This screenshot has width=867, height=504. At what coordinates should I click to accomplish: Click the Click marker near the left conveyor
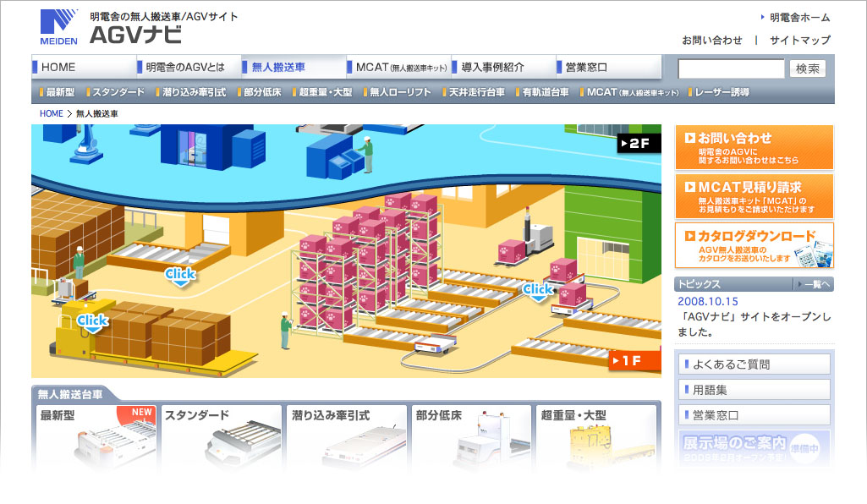[x=180, y=277]
